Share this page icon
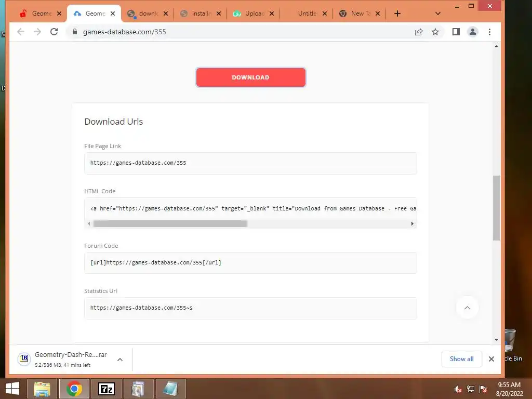Viewport: 532px width, 399px height. (419, 32)
